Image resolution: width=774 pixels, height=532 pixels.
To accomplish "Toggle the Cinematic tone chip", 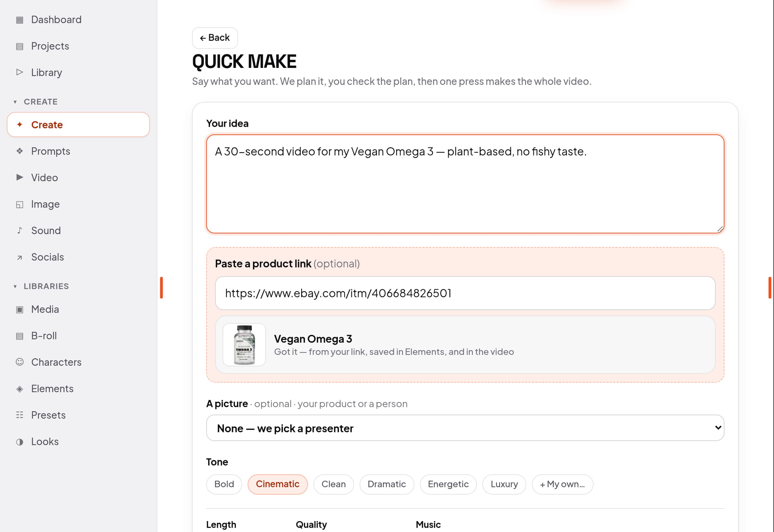I will point(278,484).
